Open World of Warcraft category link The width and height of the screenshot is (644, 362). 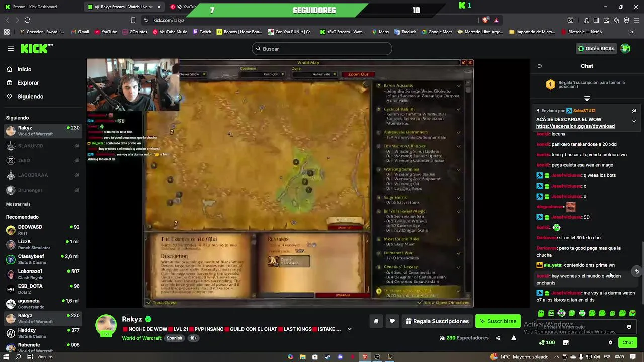141,338
